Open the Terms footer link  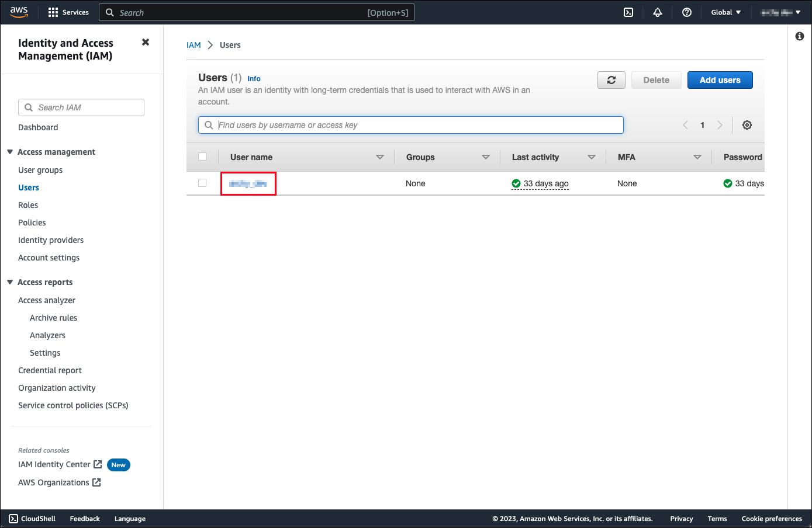pos(717,519)
